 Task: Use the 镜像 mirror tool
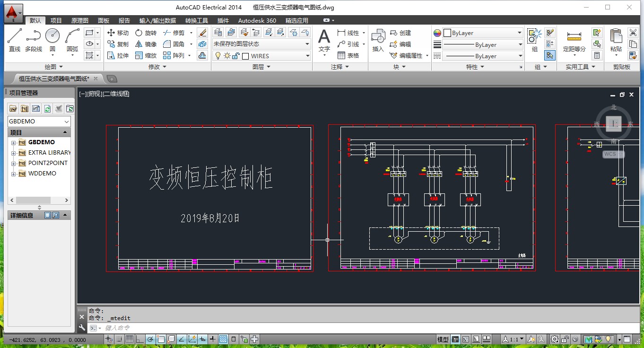click(x=146, y=44)
